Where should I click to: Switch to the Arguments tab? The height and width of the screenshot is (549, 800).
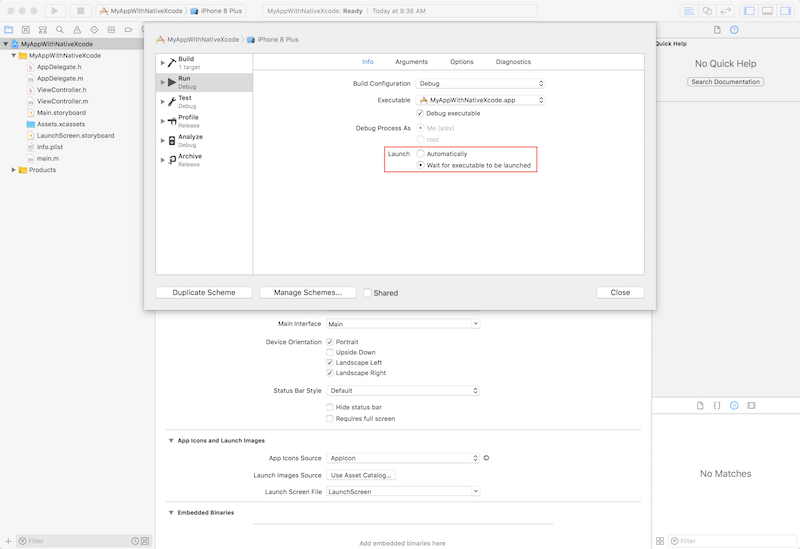[x=412, y=62]
